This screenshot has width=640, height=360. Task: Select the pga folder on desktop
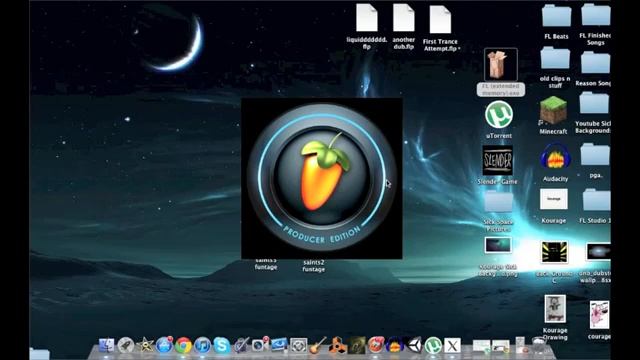click(595, 155)
